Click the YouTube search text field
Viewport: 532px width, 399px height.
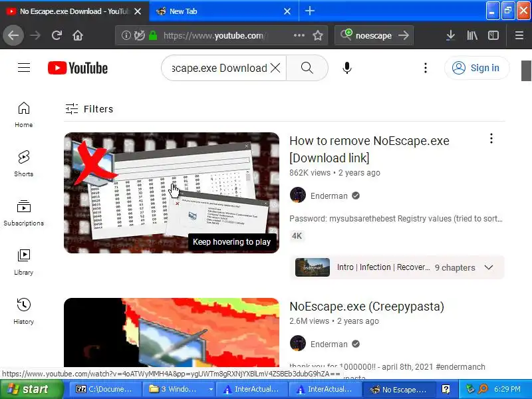pos(219,68)
